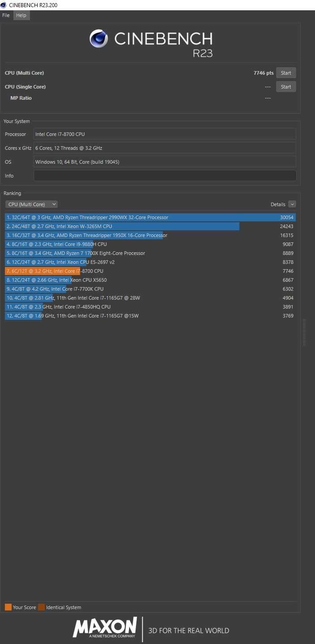Select the i7-1165G7 @15W ranking row

click(x=150, y=316)
